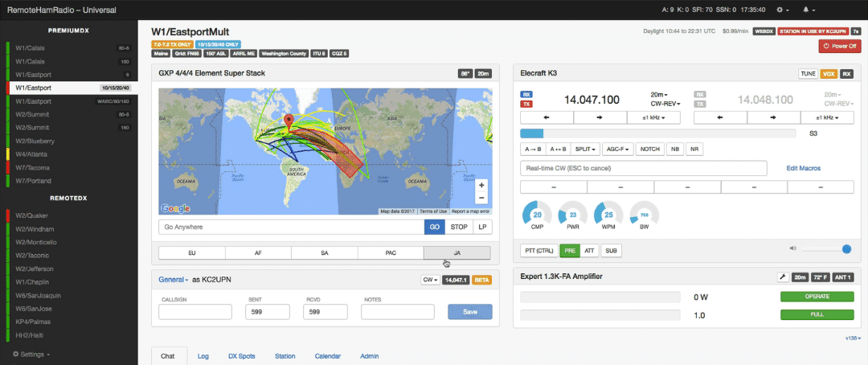Toggle the ATT attenuator button
868x365 pixels.
589,251
